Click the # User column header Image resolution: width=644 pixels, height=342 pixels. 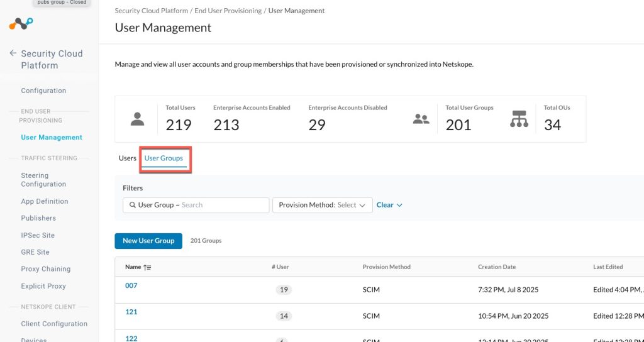[280, 267]
